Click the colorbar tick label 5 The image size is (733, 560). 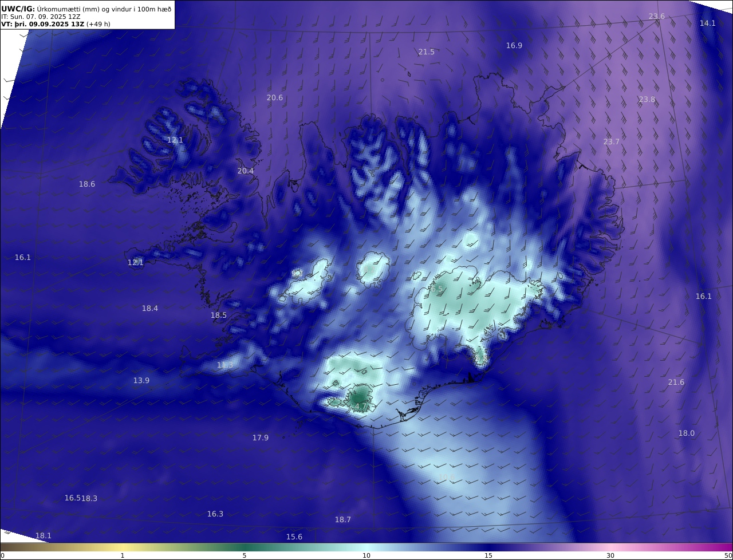(245, 555)
